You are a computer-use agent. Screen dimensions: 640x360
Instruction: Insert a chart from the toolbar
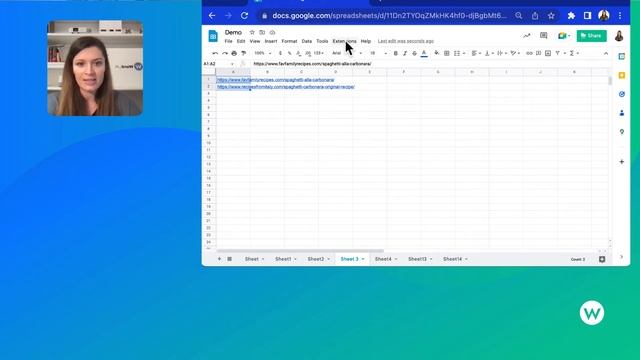pos(548,53)
